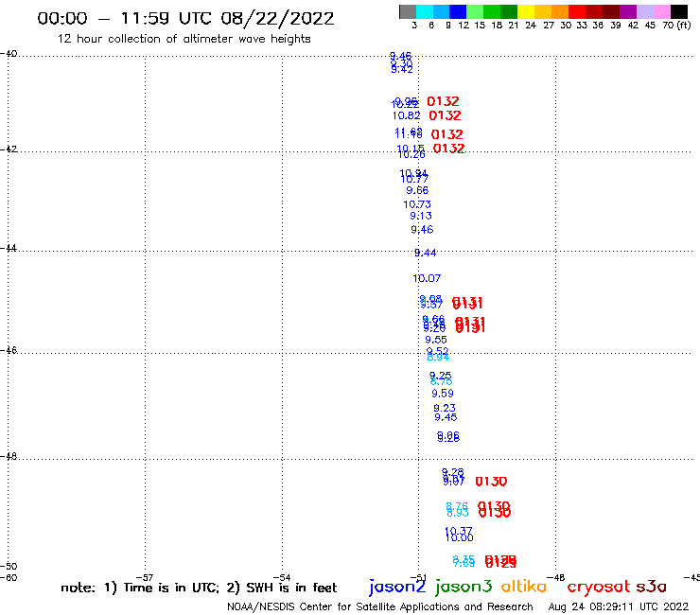The height and width of the screenshot is (615, 700).
Task: Select the "s3a" satellite legend label
Action: point(651,587)
